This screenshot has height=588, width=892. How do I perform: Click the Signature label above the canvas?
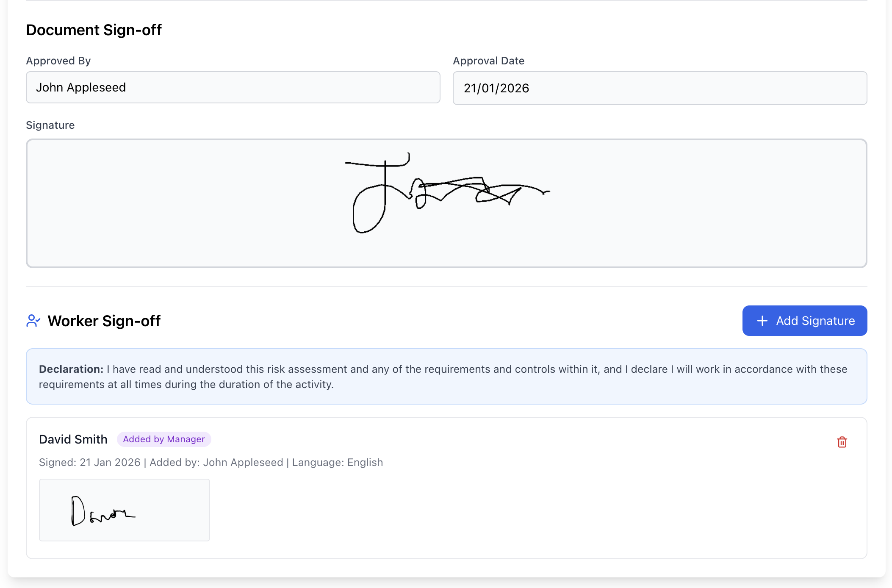pyautogui.click(x=50, y=125)
